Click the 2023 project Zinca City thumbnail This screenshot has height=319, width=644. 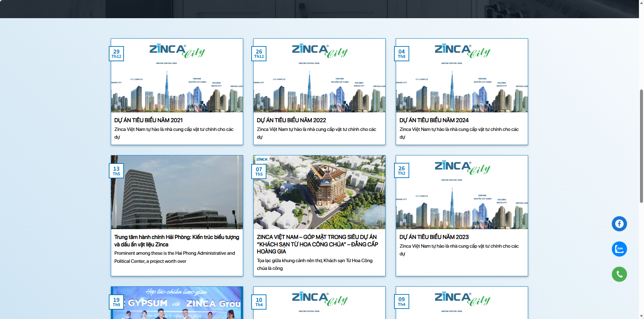(x=462, y=192)
